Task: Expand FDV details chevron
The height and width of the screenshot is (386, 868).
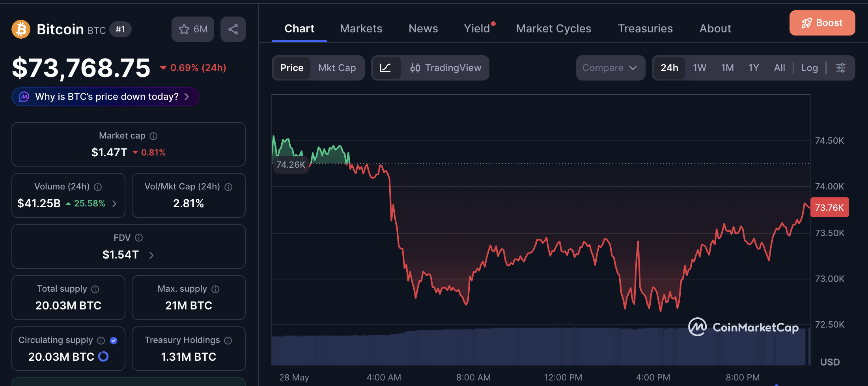Action: coord(151,255)
